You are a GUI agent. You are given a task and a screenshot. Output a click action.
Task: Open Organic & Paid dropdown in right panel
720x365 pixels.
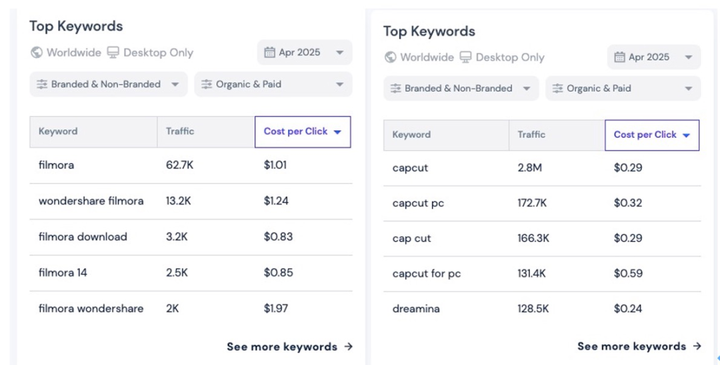click(623, 88)
